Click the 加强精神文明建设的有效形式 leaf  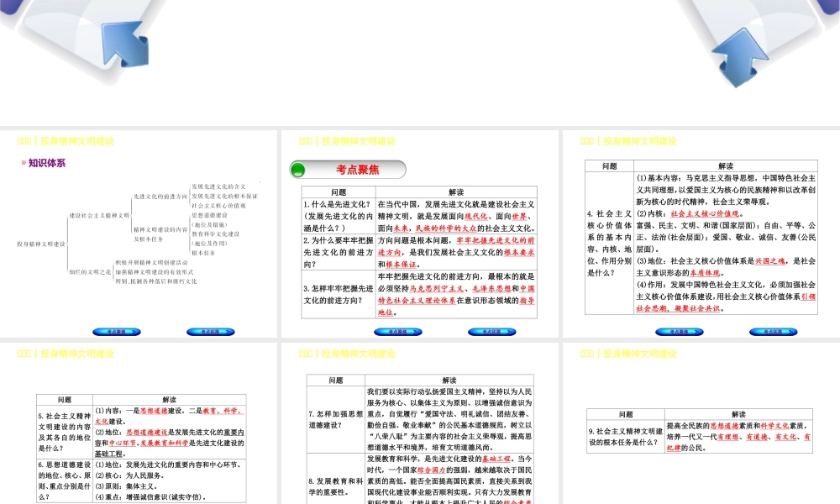[155, 272]
